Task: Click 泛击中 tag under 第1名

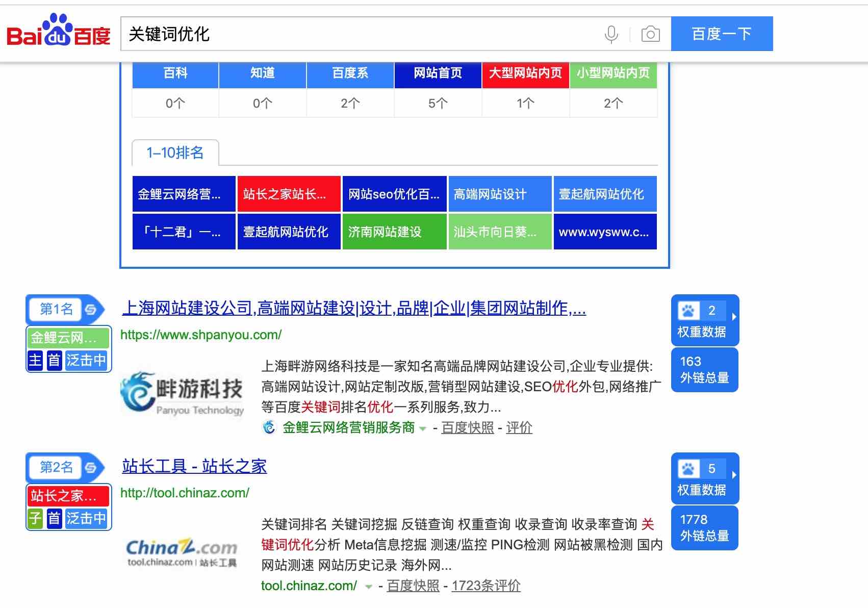Action: (x=86, y=361)
